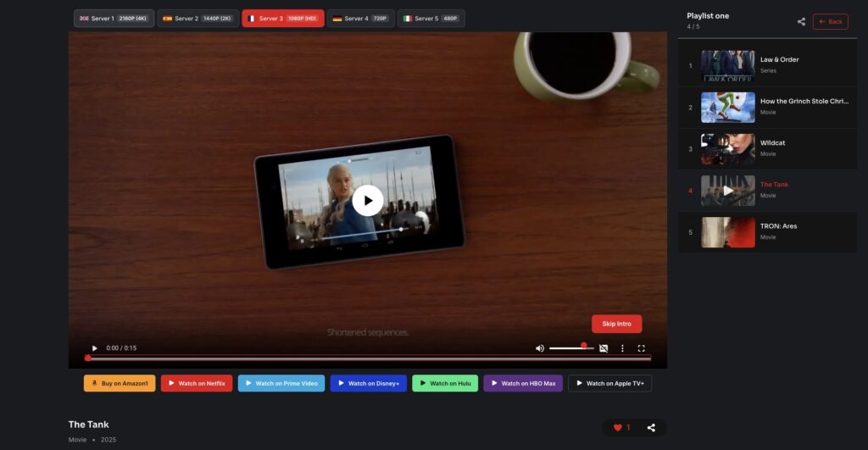Click the share icon next to the like button
Image resolution: width=868 pixels, height=450 pixels.
click(x=651, y=428)
